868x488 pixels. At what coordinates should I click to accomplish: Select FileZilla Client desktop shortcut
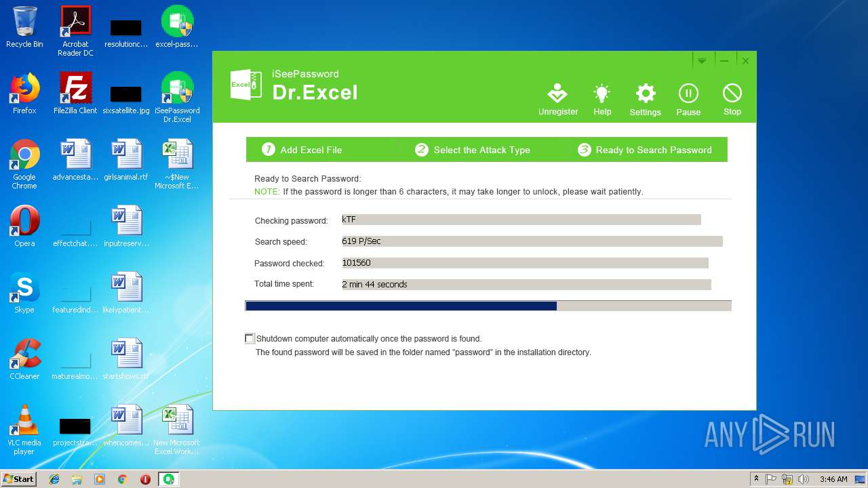click(75, 94)
